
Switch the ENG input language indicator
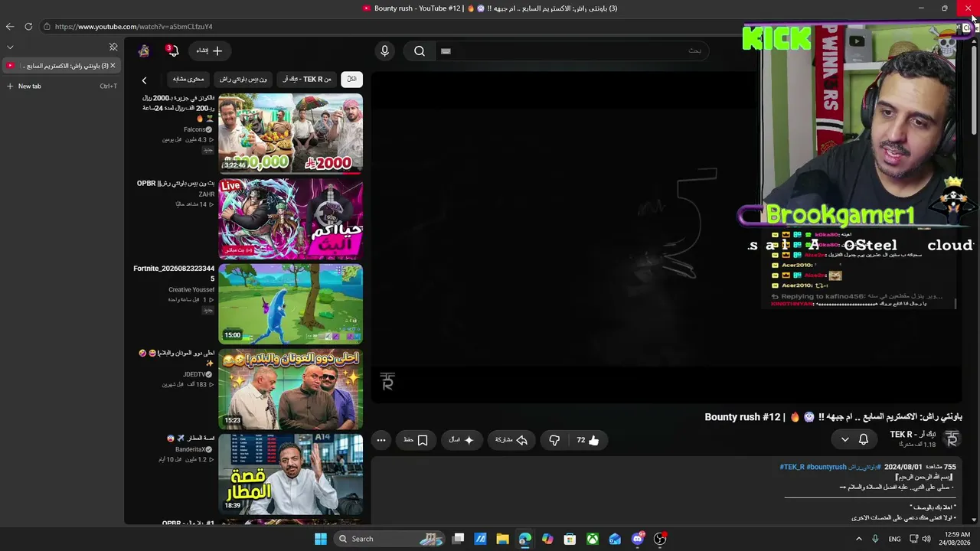894,539
